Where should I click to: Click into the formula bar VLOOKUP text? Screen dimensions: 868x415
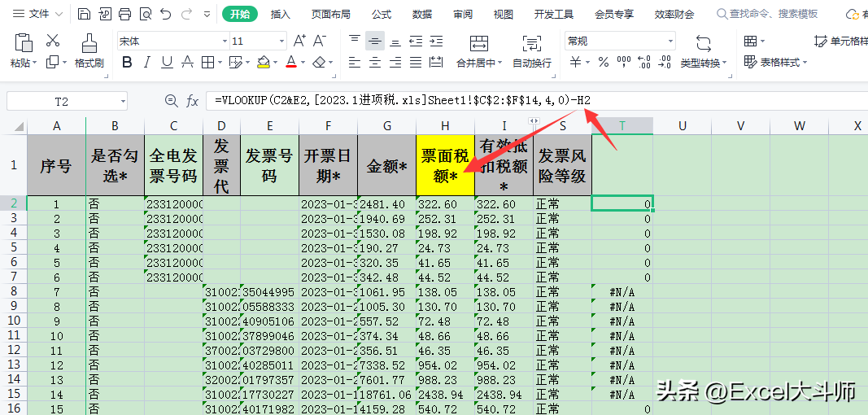click(403, 101)
